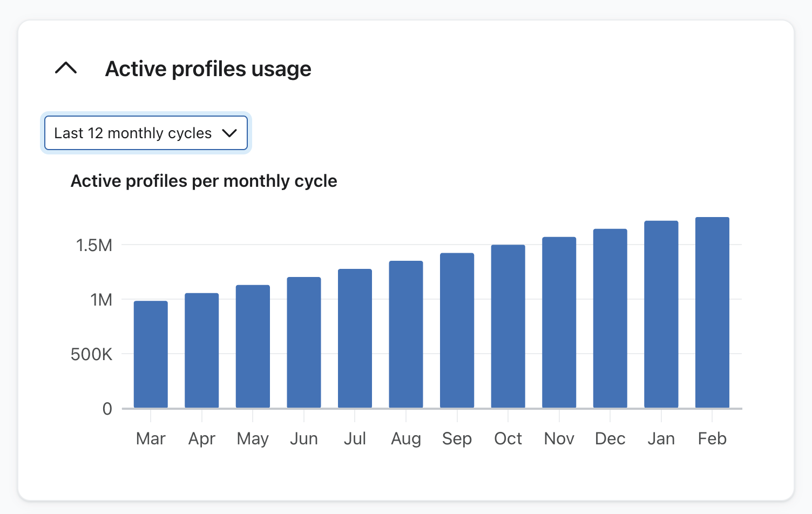Click the Active profiles per monthly cycle title
This screenshot has height=514, width=812.
pos(204,181)
